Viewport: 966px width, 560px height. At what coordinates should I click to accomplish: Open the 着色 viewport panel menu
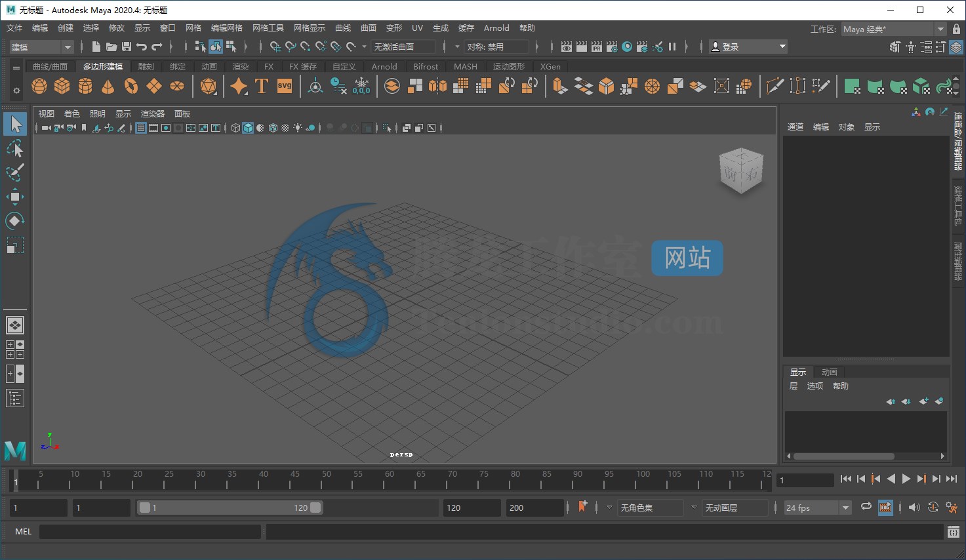(71, 113)
